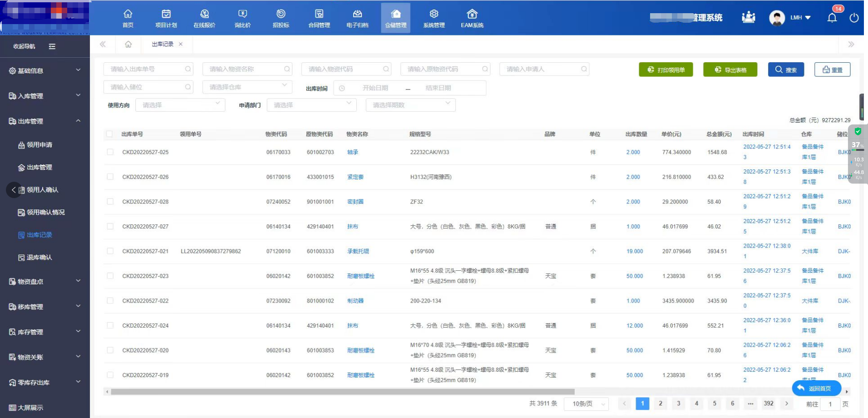
Task: Open the 10条/页 page size dropdown
Action: pos(586,403)
